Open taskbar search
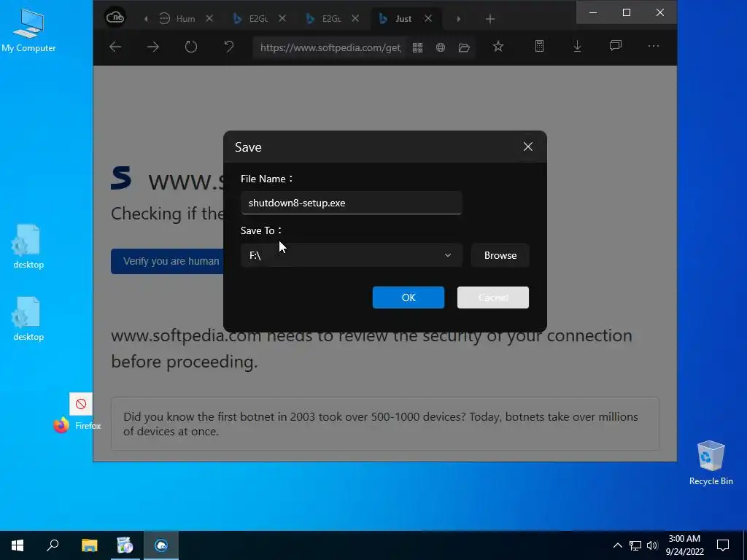The height and width of the screenshot is (560, 747). (53, 545)
